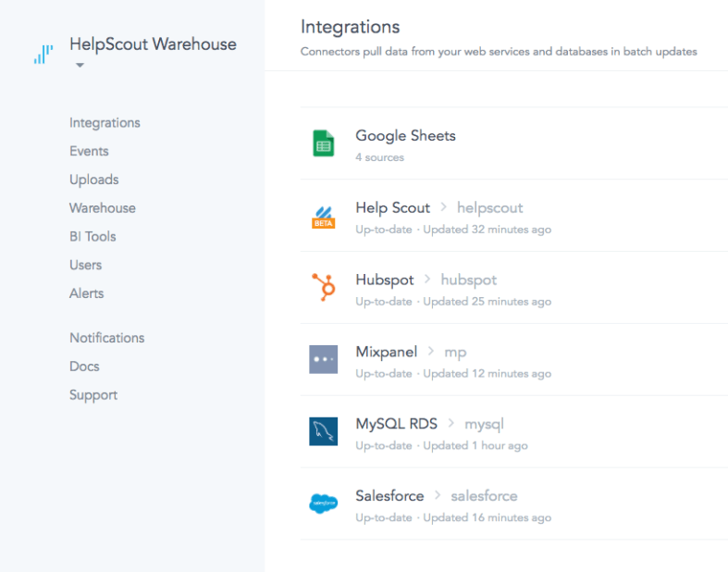Viewport: 728px width, 572px height.
Task: Click the 'mysql' schema label
Action: [x=484, y=424]
